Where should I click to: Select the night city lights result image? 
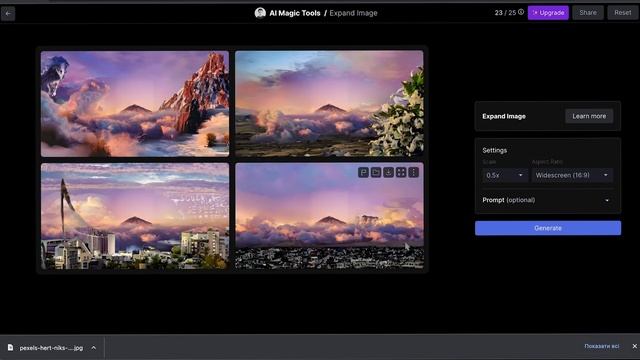click(x=329, y=216)
